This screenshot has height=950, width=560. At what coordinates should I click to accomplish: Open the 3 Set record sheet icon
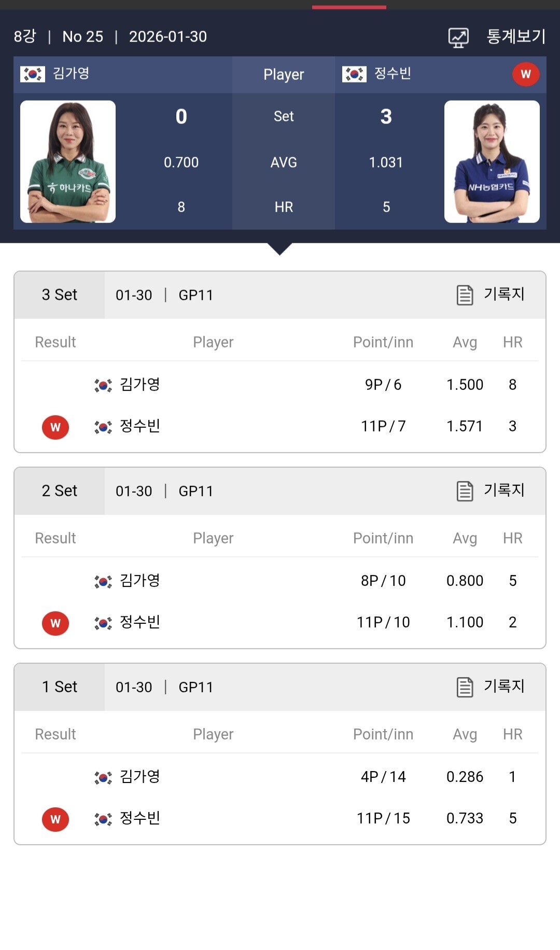coord(465,295)
